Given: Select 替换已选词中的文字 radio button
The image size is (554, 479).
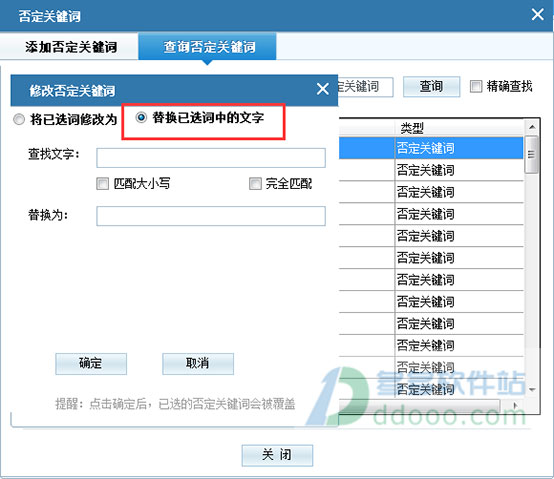Looking at the screenshot, I should pos(141,117).
